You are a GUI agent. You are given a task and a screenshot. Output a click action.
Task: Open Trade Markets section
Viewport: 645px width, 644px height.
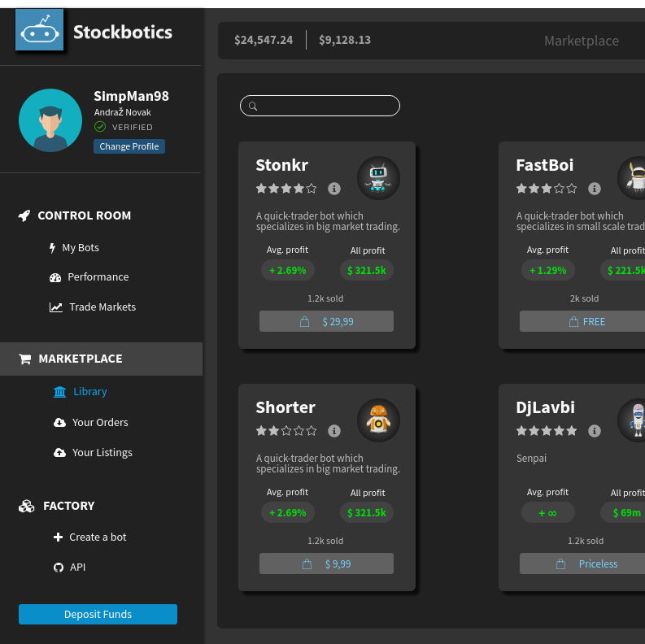coord(102,307)
